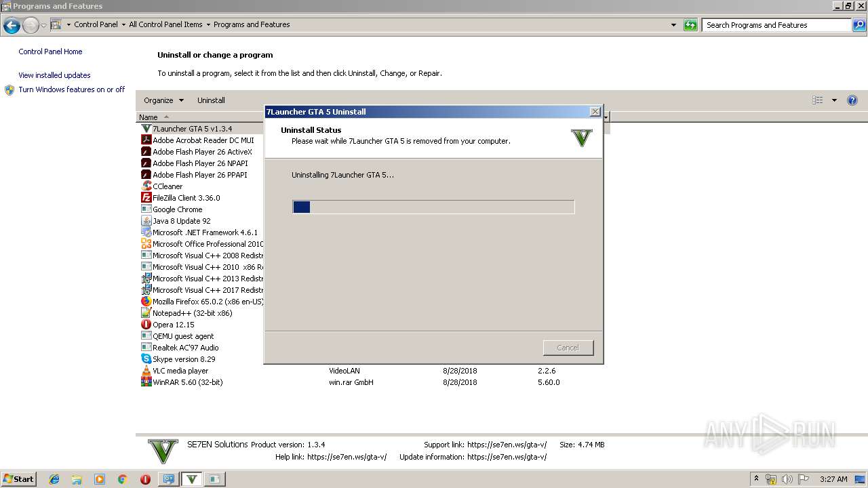Image resolution: width=868 pixels, height=488 pixels.
Task: Click the WinRAR list icon
Action: (x=146, y=382)
